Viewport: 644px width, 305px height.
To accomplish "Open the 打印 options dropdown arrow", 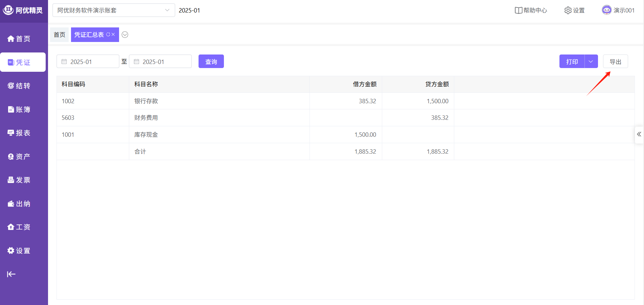I will point(591,62).
